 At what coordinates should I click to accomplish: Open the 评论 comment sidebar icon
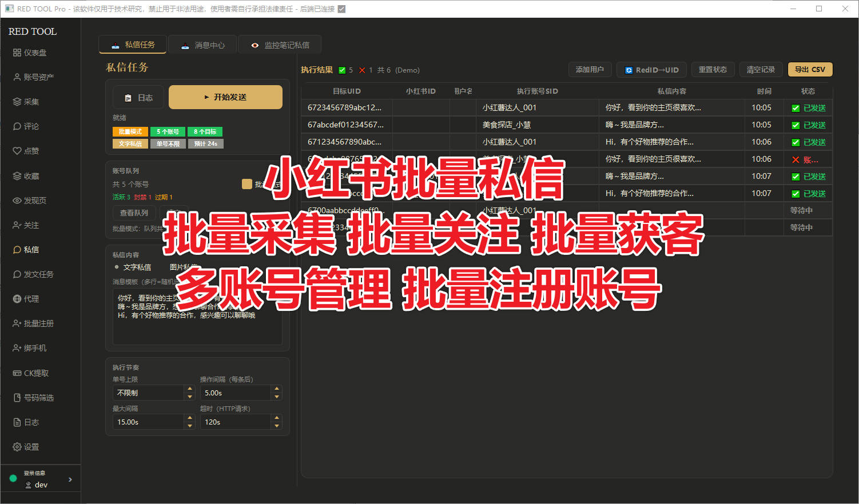click(x=17, y=126)
